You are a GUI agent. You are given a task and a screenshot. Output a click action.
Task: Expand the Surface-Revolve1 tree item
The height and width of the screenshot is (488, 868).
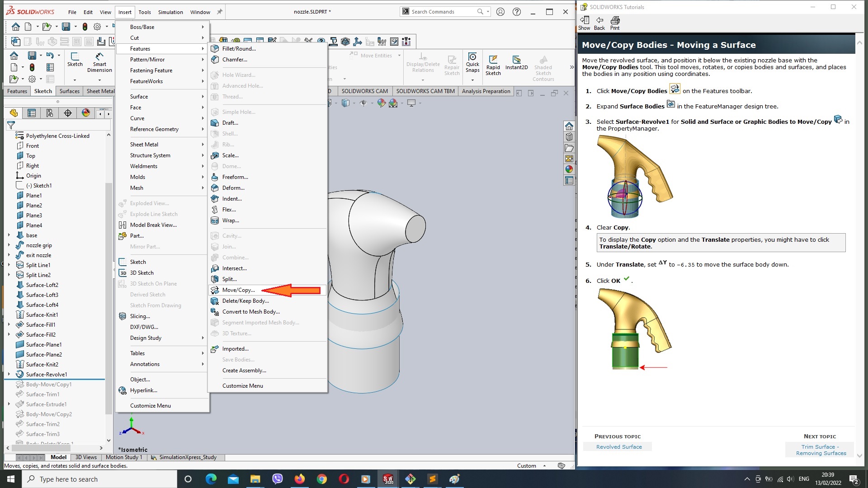click(8, 374)
